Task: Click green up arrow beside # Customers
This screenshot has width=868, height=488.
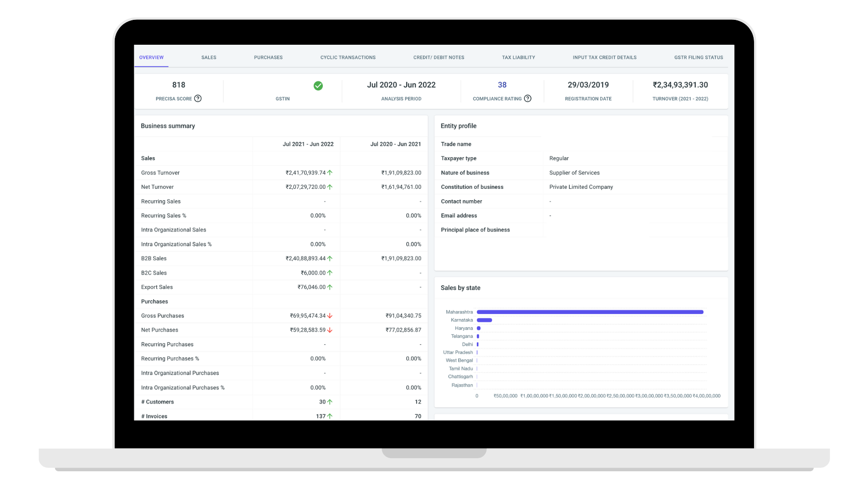Action: pos(330,402)
